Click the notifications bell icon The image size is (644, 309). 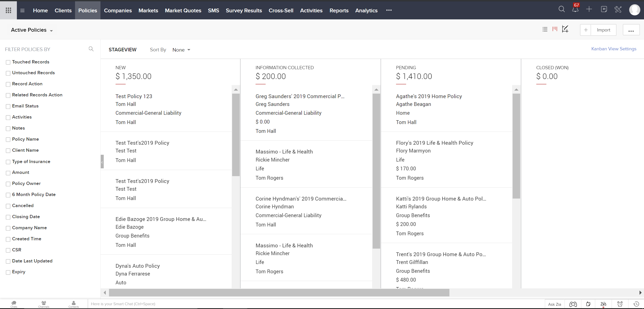pyautogui.click(x=575, y=10)
